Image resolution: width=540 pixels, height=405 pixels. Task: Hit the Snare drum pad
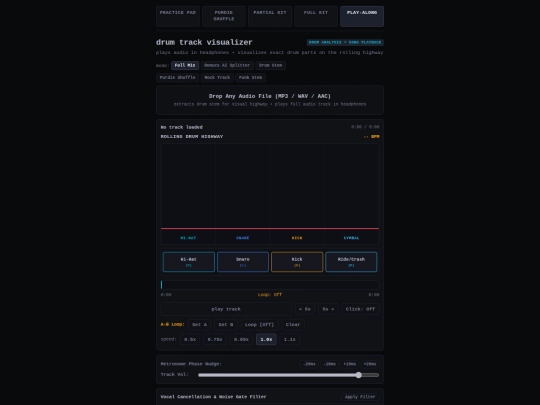pyautogui.click(x=243, y=262)
